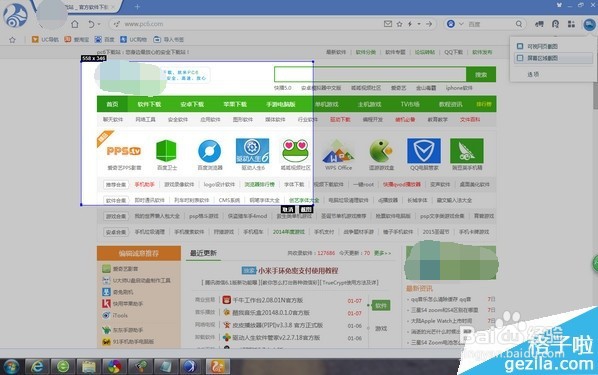Click the 驱动人生6 app icon
598x375 pixels.
pos(252,151)
